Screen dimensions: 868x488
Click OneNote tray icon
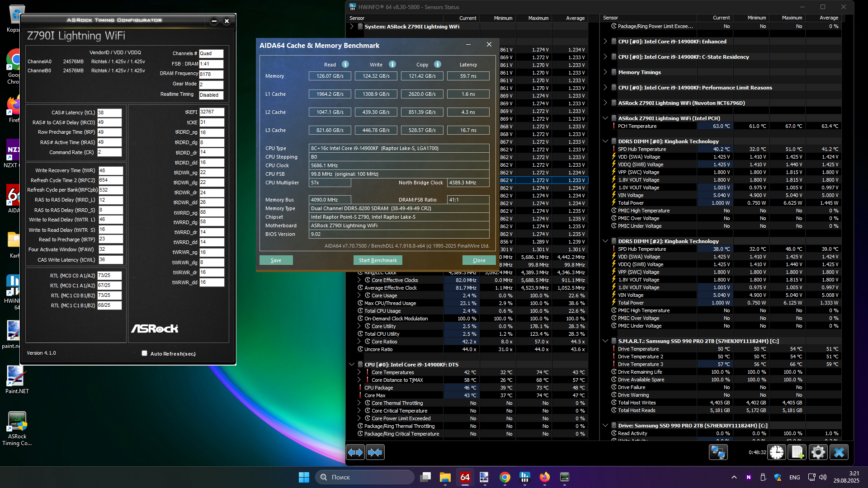pyautogui.click(x=748, y=477)
